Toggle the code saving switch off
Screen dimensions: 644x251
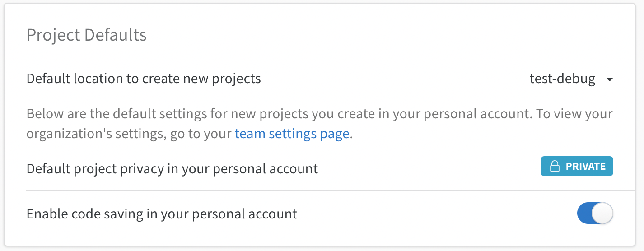595,214
